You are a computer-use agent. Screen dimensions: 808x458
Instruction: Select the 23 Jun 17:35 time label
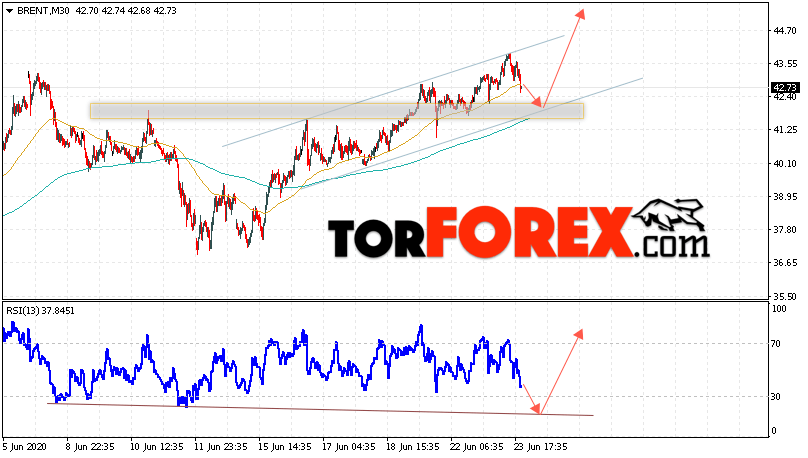(x=541, y=447)
